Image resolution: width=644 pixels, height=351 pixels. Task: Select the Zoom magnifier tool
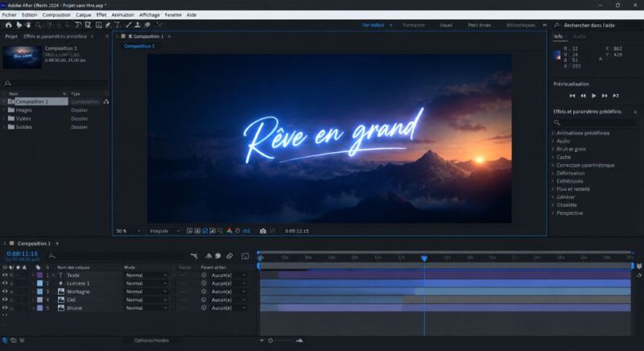38,25
